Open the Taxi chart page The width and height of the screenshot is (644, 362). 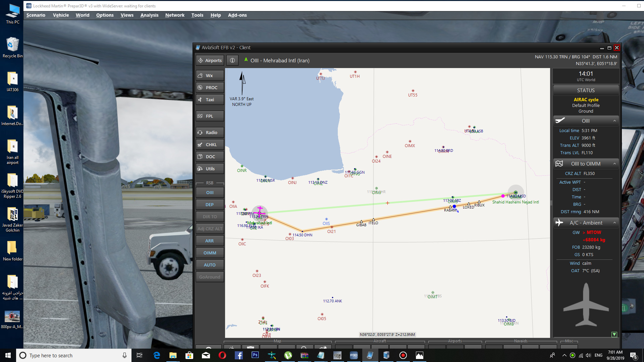click(x=210, y=100)
